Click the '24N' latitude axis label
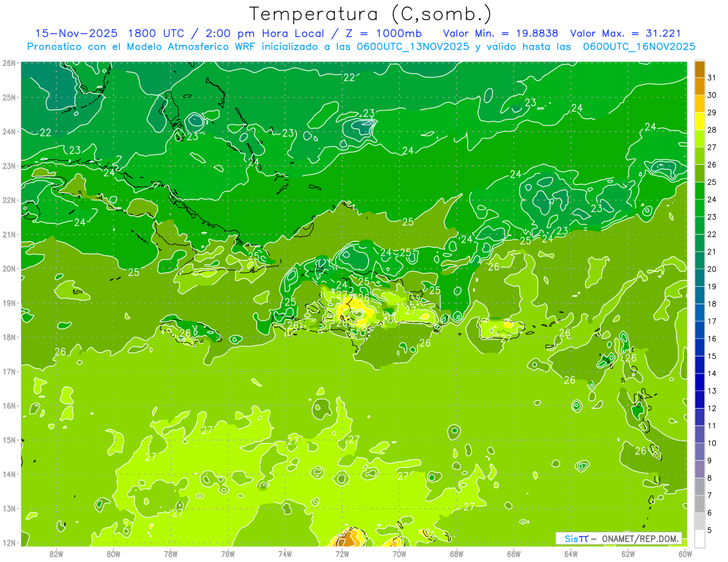This screenshot has height=562, width=728. (x=9, y=132)
